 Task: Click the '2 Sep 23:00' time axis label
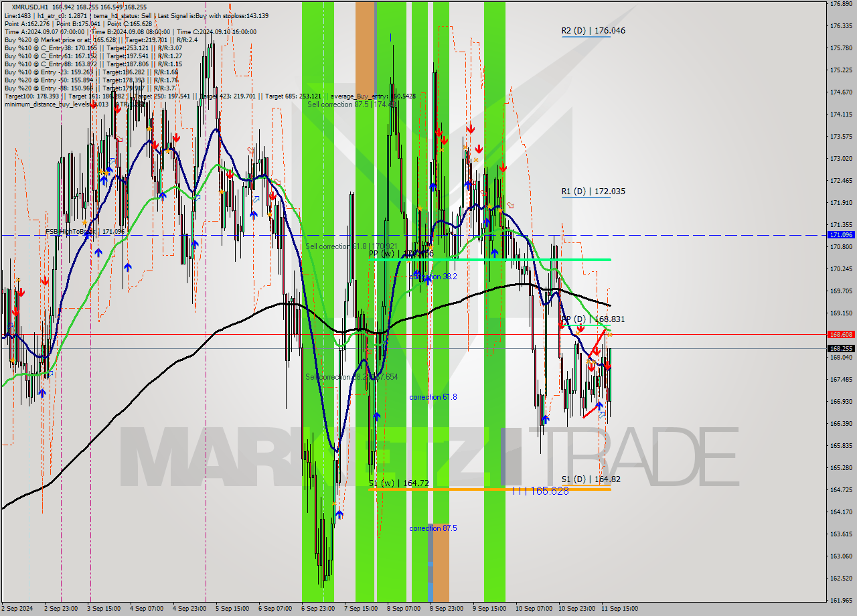(61, 609)
